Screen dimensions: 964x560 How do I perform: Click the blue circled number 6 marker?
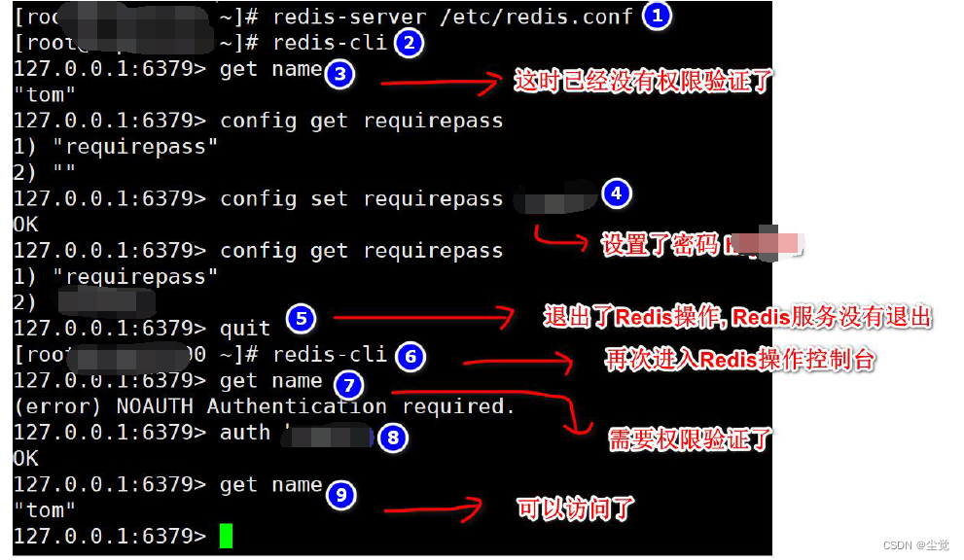click(x=411, y=357)
